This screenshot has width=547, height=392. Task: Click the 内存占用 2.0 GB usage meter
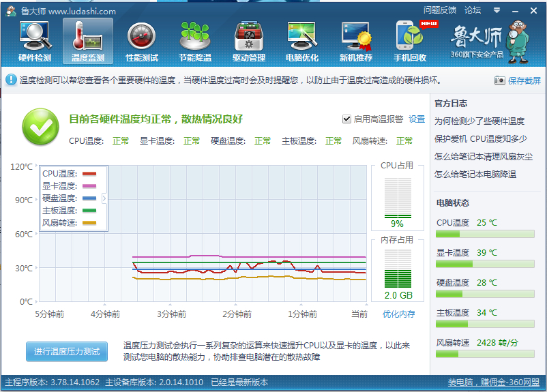(398, 269)
